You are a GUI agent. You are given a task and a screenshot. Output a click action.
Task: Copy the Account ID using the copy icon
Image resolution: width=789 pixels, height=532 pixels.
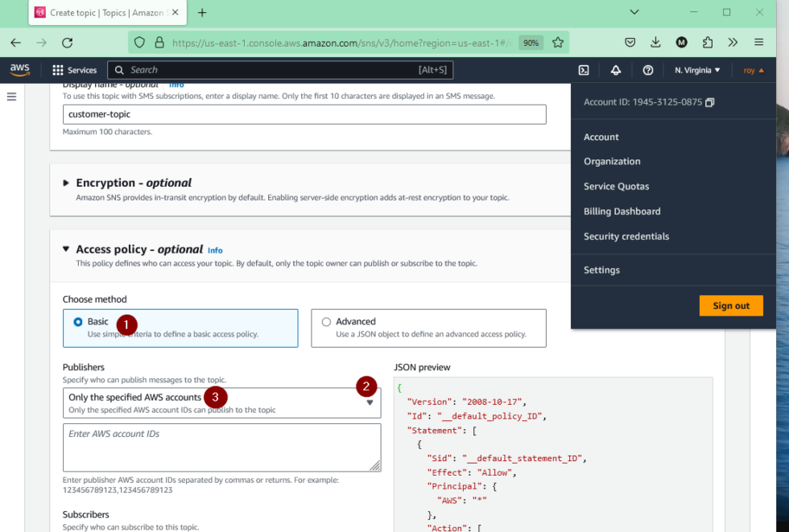pos(709,102)
